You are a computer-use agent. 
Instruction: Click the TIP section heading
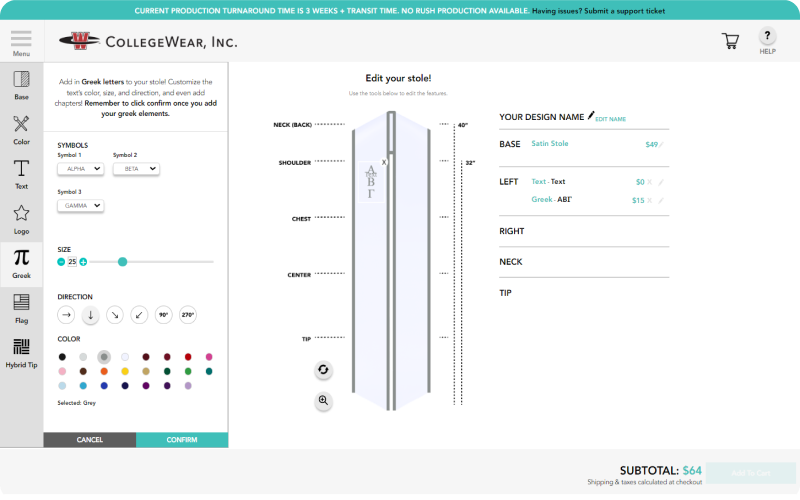pyautogui.click(x=505, y=293)
